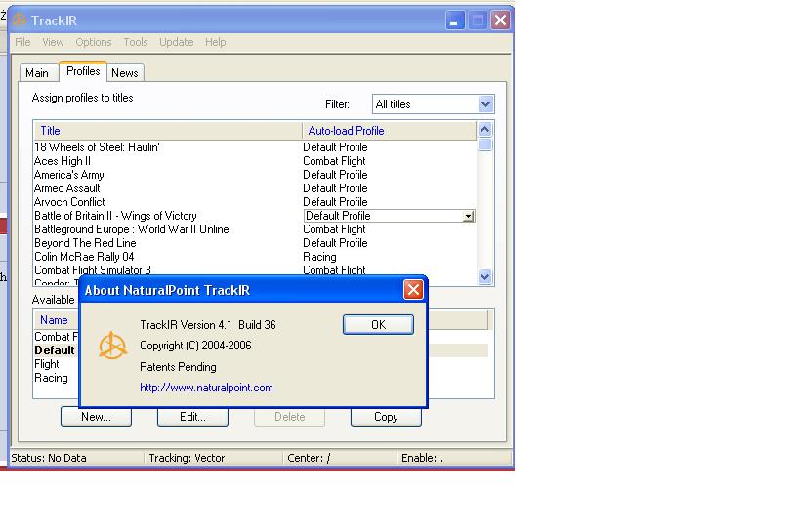Close the About NaturalPoint TrackIR dialog
Image resolution: width=795 pixels, height=532 pixels.
point(413,290)
